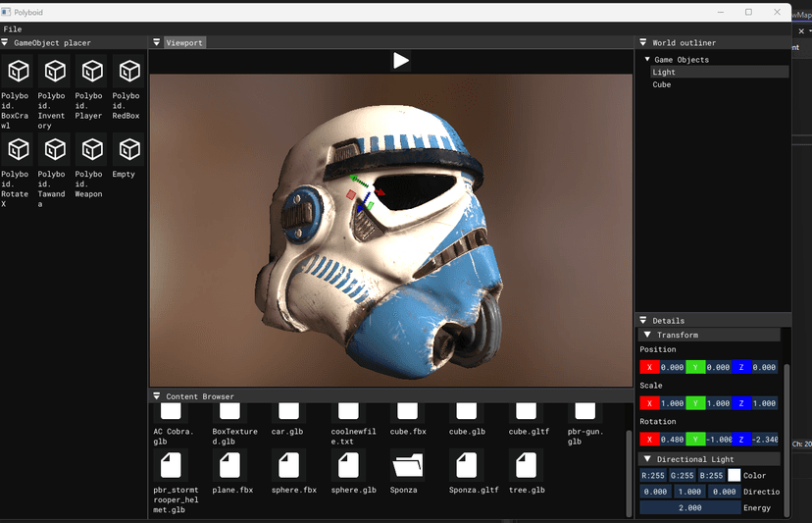The image size is (812, 523).
Task: Collapse the Game Objects tree node
Action: coord(647,60)
